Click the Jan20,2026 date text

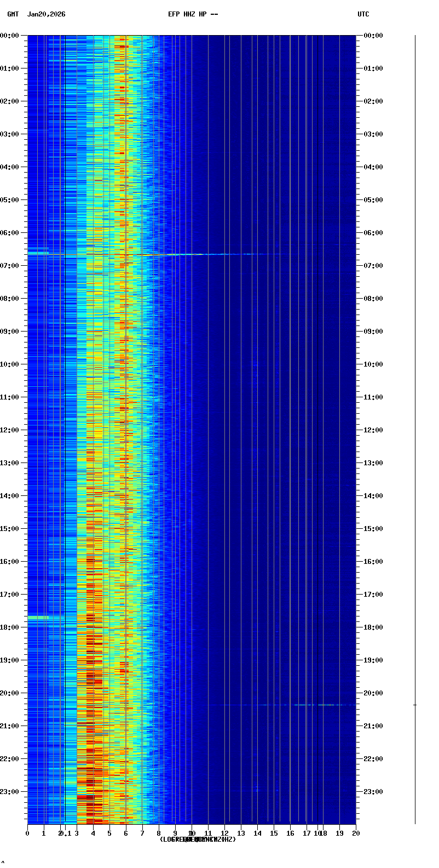(46, 14)
